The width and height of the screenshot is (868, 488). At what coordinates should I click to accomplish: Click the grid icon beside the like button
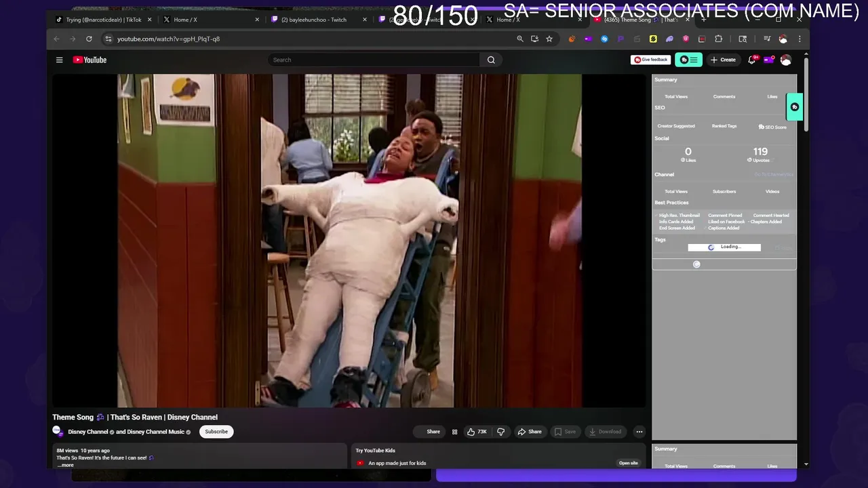tap(454, 432)
